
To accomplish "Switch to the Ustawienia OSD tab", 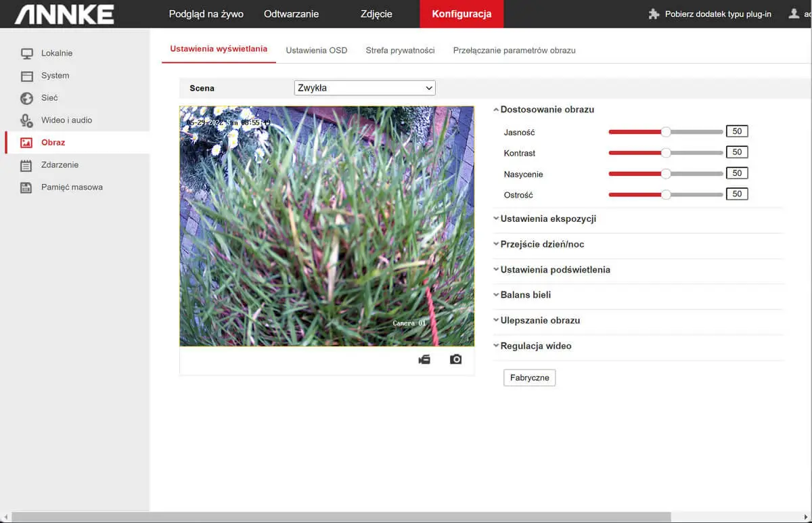I will (316, 50).
